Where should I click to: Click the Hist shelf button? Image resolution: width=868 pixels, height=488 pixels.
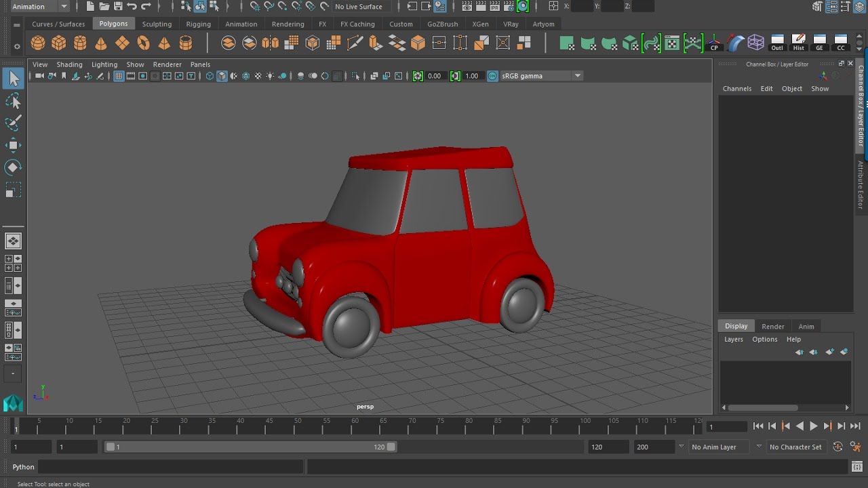(x=798, y=43)
